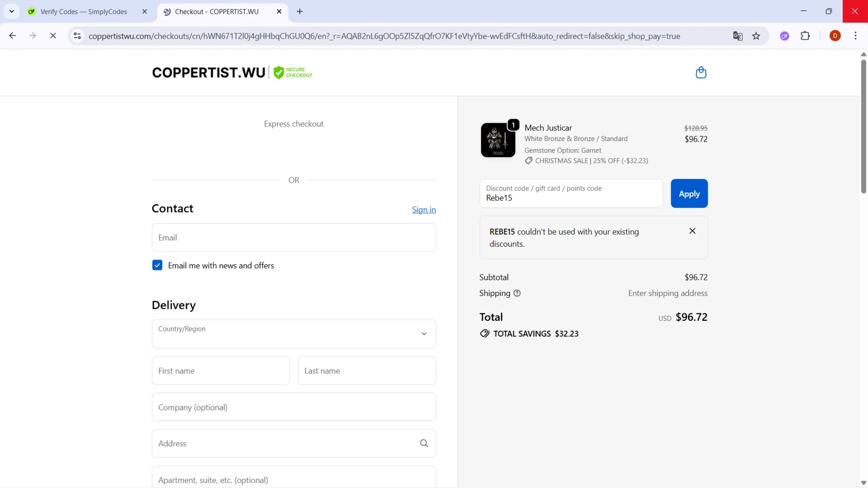Go back to previous page
This screenshot has width=868, height=488.
(13, 36)
